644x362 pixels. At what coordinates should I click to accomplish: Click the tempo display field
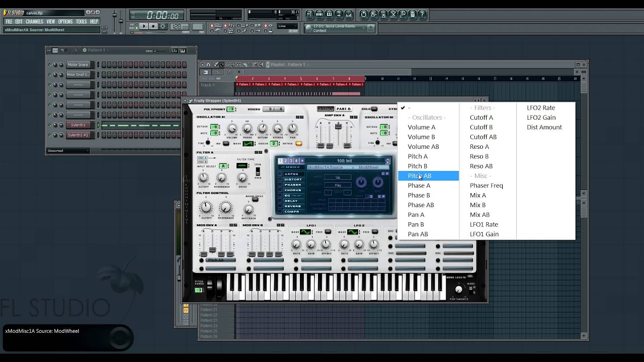pos(180,27)
